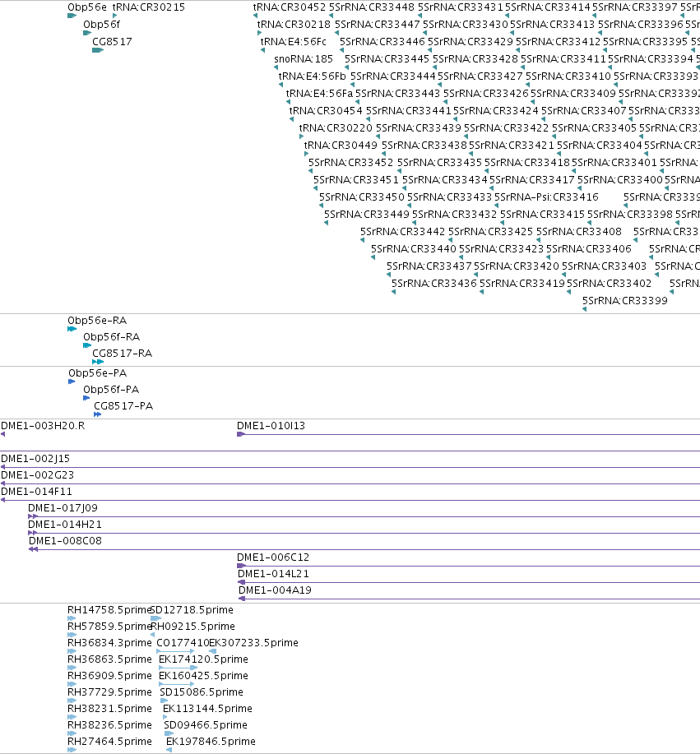Click the DME1-006C12 clone label
700x754 pixels.
coord(273,557)
